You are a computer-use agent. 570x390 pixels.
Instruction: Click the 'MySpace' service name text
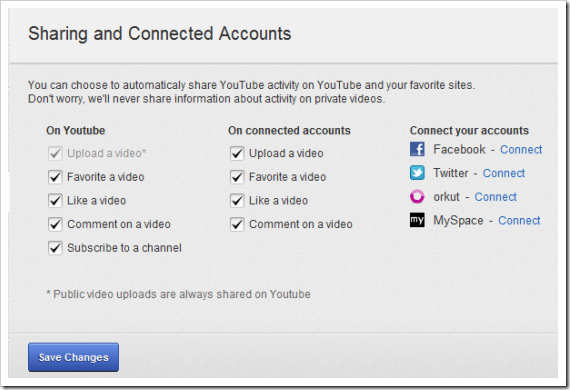click(x=458, y=221)
